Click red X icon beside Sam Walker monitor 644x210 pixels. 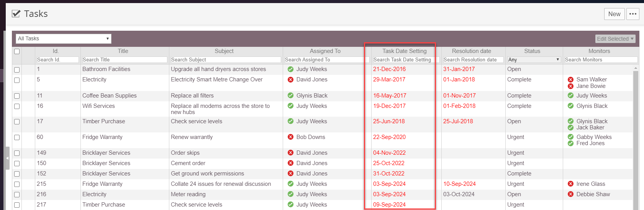[x=570, y=79]
